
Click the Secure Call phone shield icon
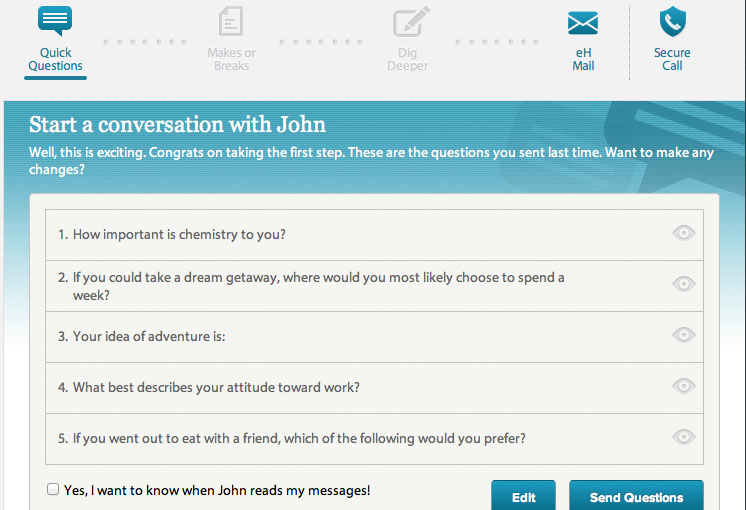coord(672,21)
